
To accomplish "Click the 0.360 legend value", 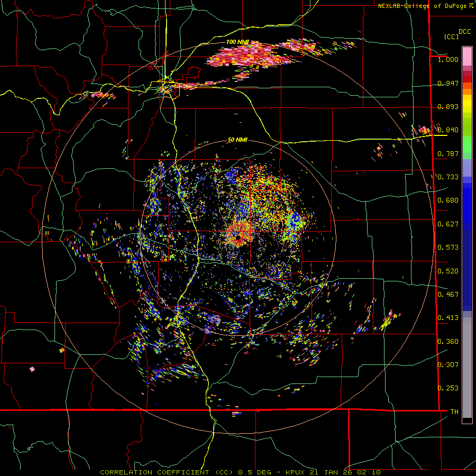I will pos(448,342).
